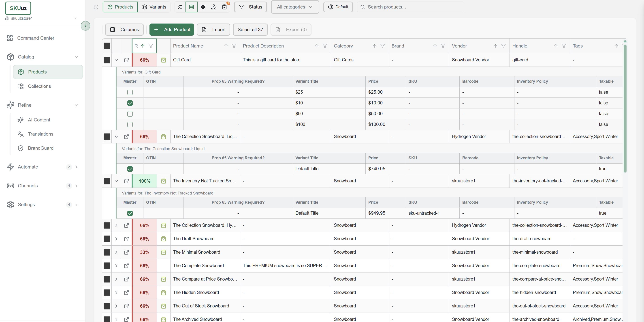Filter the Product Description column

[x=325, y=46]
